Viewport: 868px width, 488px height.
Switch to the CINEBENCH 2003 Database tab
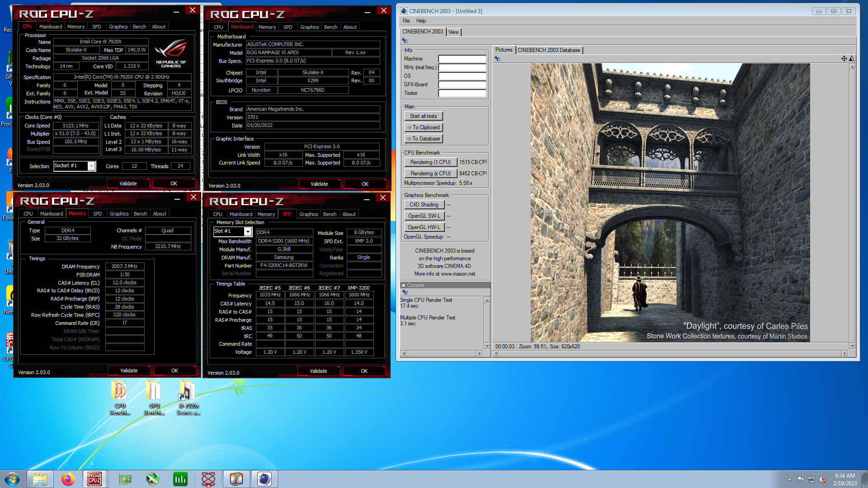[x=549, y=50]
